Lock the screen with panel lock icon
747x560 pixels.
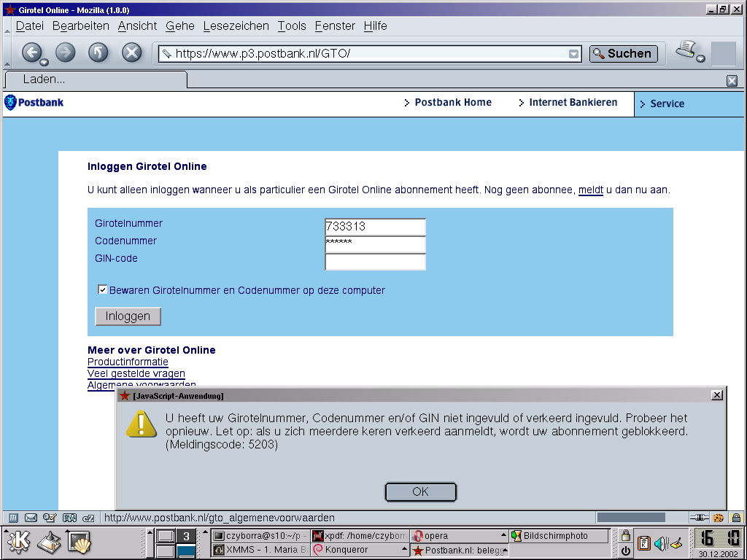coord(625,535)
